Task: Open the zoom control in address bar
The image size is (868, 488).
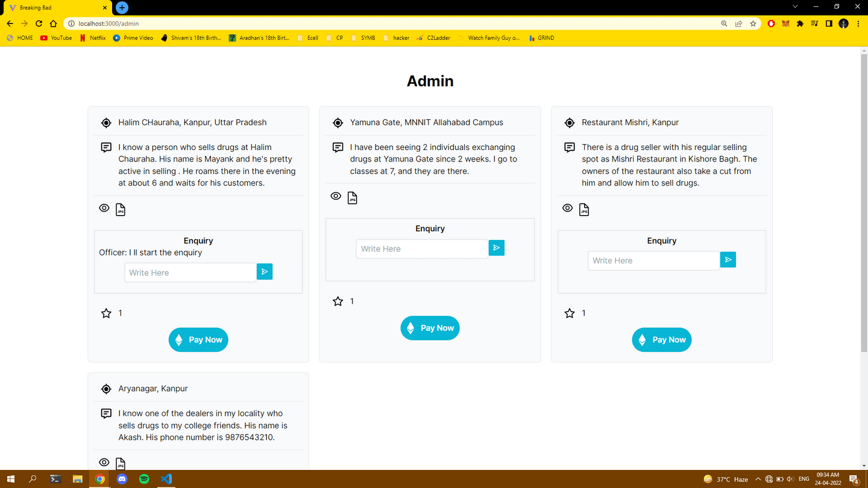Action: (724, 23)
